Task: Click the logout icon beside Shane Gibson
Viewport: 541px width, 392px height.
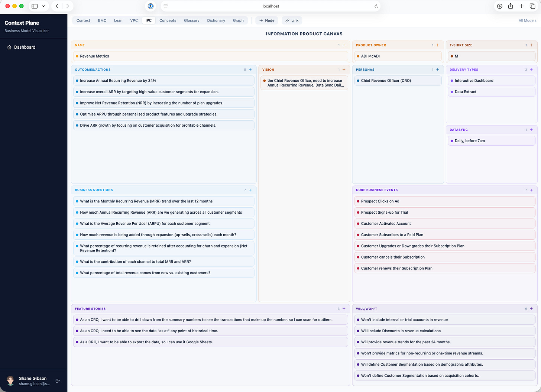Action: (58, 381)
